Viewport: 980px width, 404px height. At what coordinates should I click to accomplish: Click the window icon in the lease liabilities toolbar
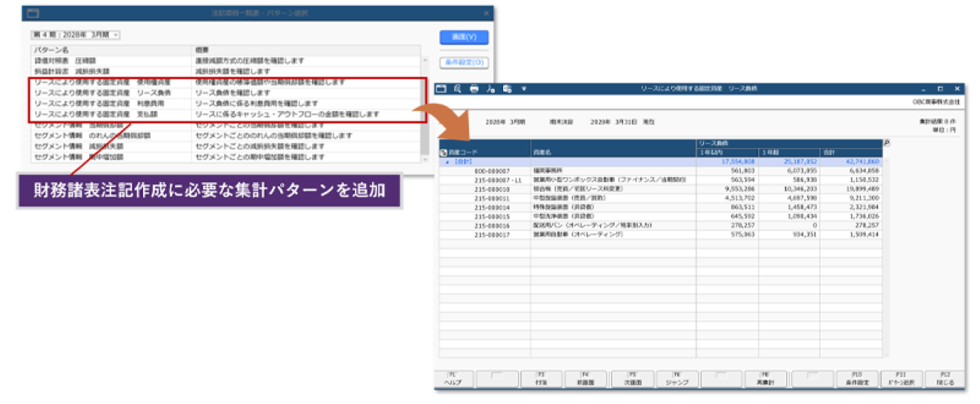[442, 88]
